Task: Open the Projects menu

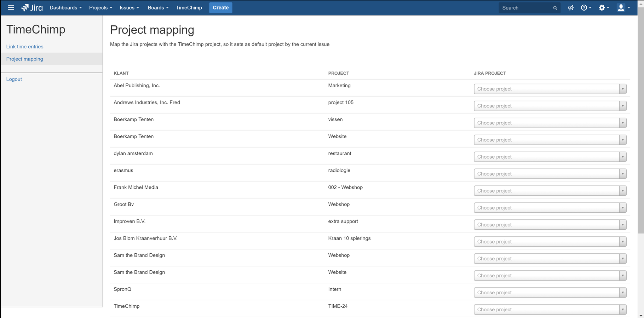Action: [x=100, y=7]
